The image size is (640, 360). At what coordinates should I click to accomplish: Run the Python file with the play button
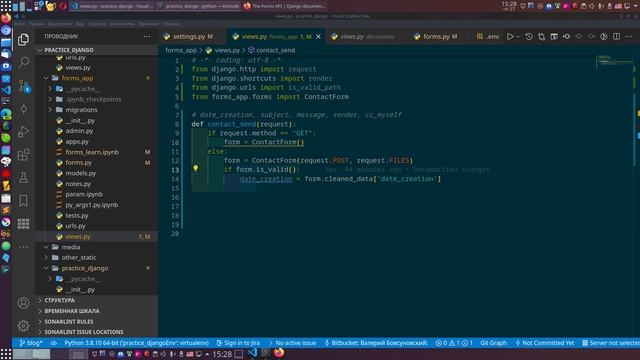[x=510, y=36]
